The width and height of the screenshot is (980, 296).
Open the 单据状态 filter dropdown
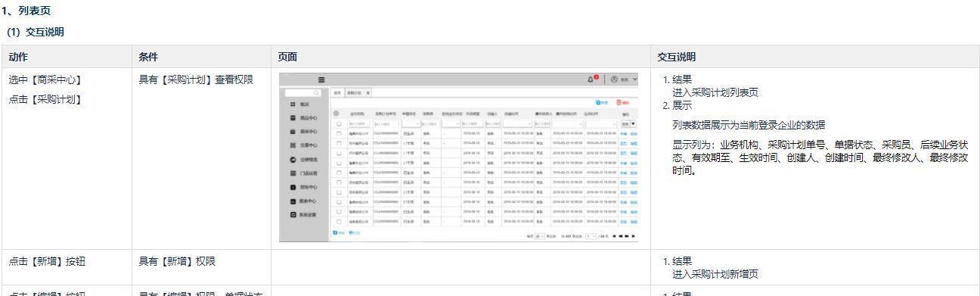tap(411, 123)
